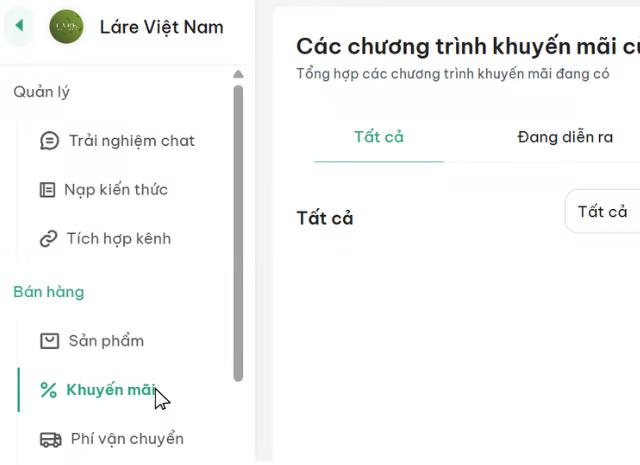Click the Tích hợp kênh link icon

[x=48, y=239]
